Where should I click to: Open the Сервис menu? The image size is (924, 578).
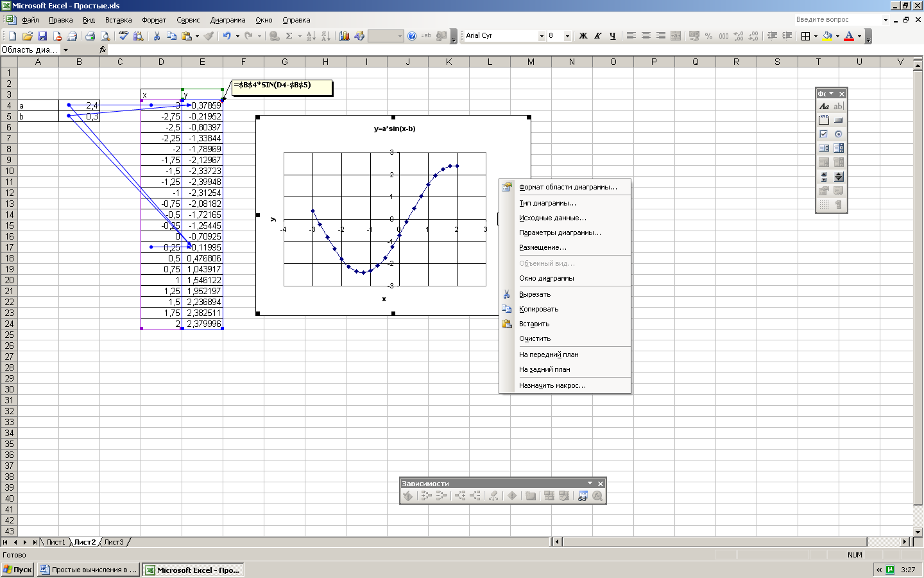coord(188,20)
